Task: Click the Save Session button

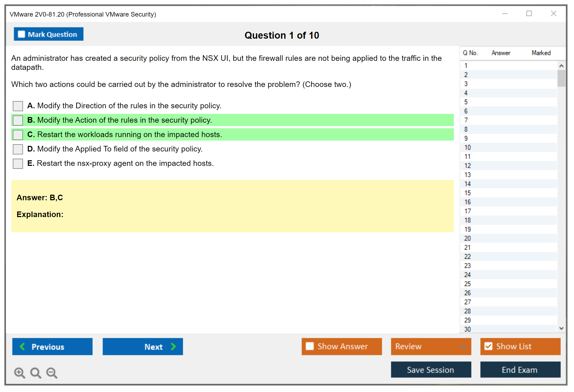Action: click(x=431, y=370)
